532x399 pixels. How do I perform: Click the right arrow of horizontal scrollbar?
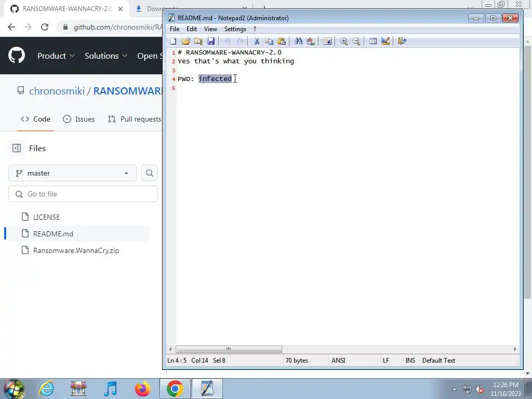[x=515, y=349]
